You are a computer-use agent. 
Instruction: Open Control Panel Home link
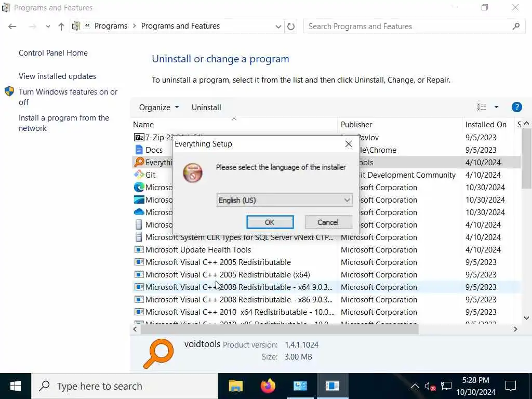[x=53, y=53]
